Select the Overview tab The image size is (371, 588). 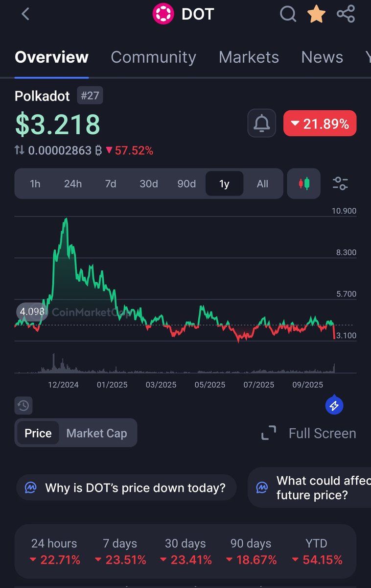point(51,57)
